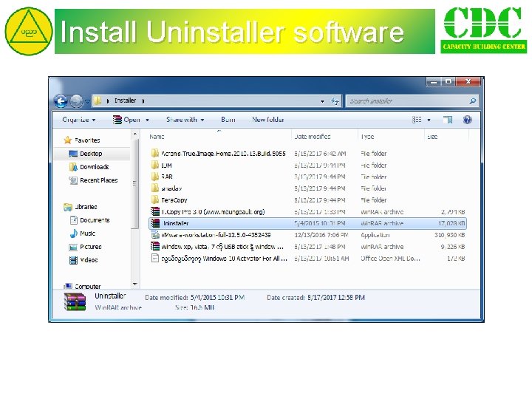Image resolution: width=532 pixels, height=399 pixels.
Task: Click navigation pane scroll down arrow
Action: click(x=135, y=284)
